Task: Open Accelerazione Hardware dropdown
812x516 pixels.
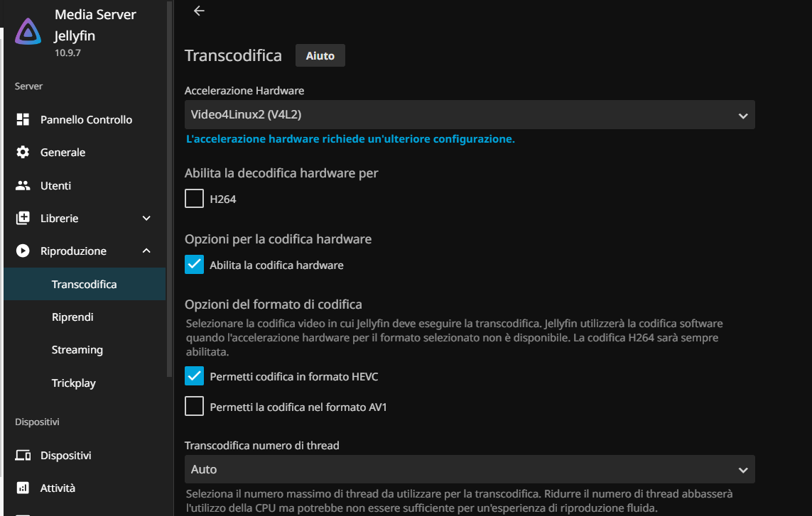Action: click(469, 115)
